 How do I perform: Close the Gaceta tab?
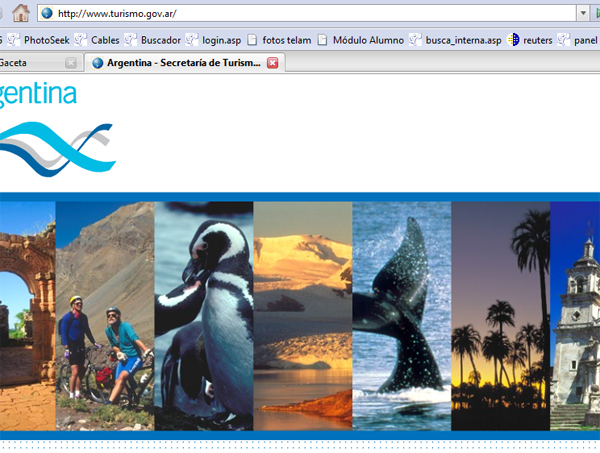tap(71, 62)
